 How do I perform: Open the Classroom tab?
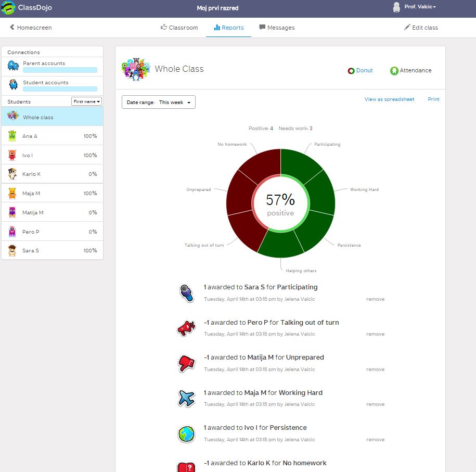tap(179, 28)
